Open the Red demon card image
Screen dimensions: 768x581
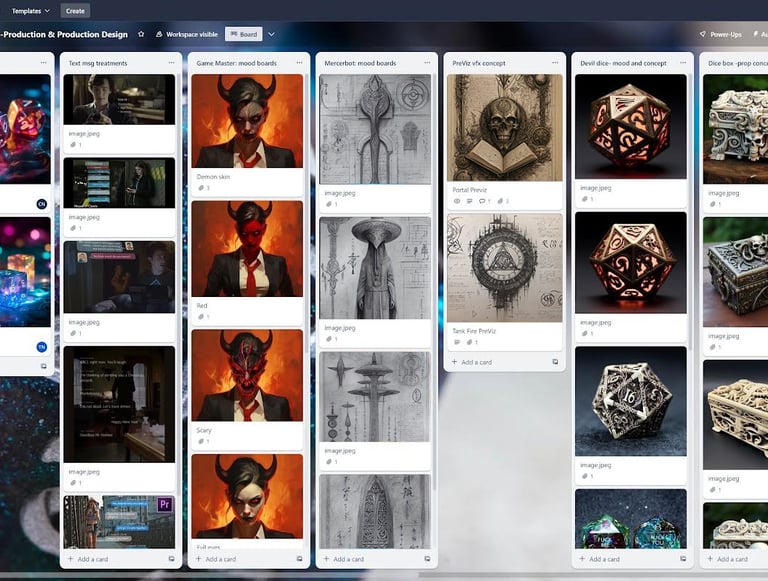pyautogui.click(x=247, y=249)
